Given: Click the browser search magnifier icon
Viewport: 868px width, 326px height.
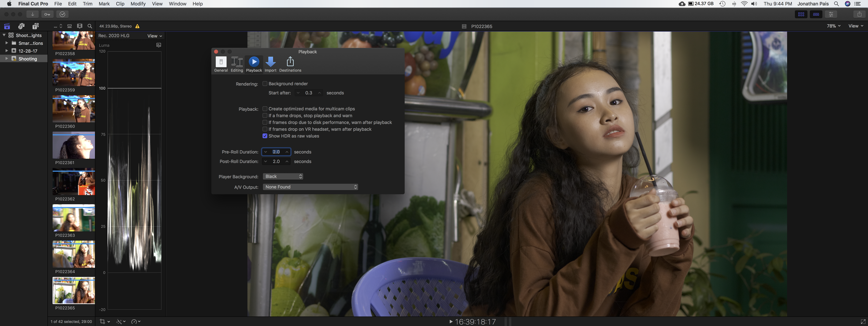Looking at the screenshot, I should coord(90,26).
